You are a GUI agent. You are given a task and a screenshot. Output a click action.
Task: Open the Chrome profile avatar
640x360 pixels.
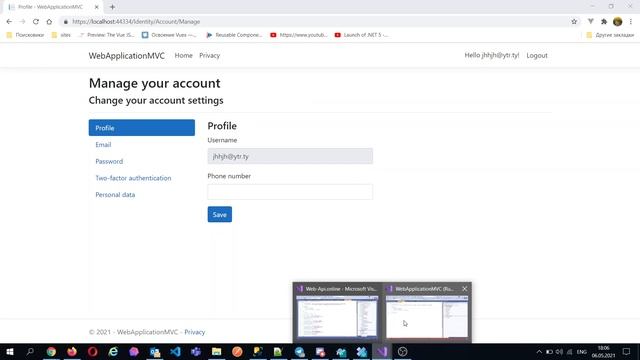(618, 22)
